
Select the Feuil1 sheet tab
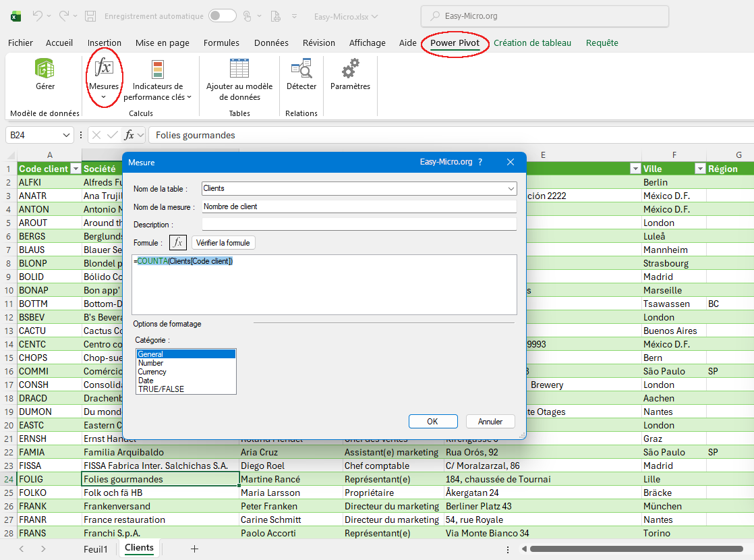[x=95, y=549]
